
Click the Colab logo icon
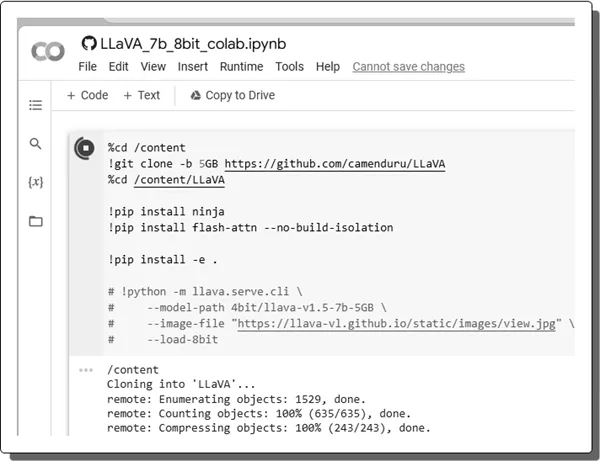click(47, 52)
